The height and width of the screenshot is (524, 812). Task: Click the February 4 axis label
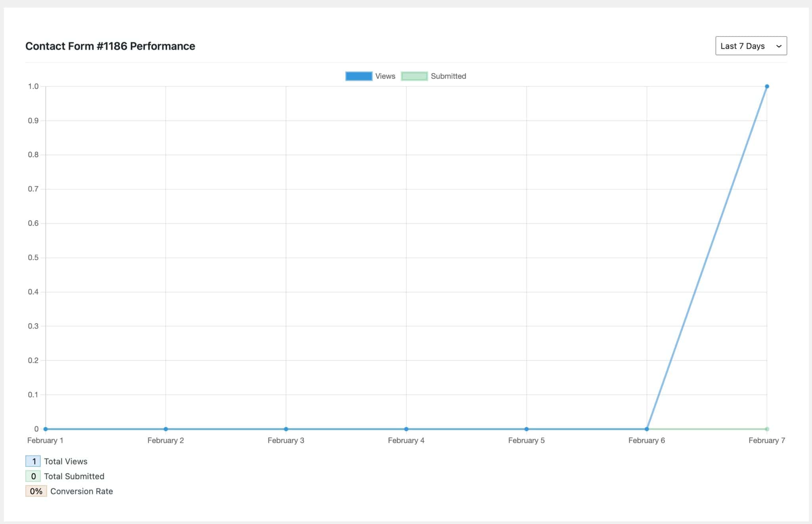tap(406, 440)
